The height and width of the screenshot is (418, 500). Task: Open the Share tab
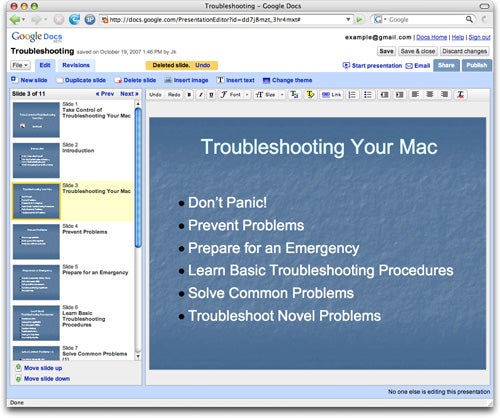446,65
